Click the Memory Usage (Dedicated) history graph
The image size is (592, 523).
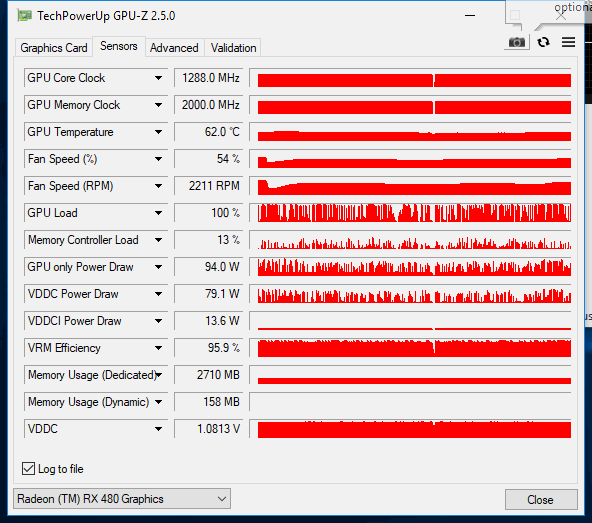(411, 375)
